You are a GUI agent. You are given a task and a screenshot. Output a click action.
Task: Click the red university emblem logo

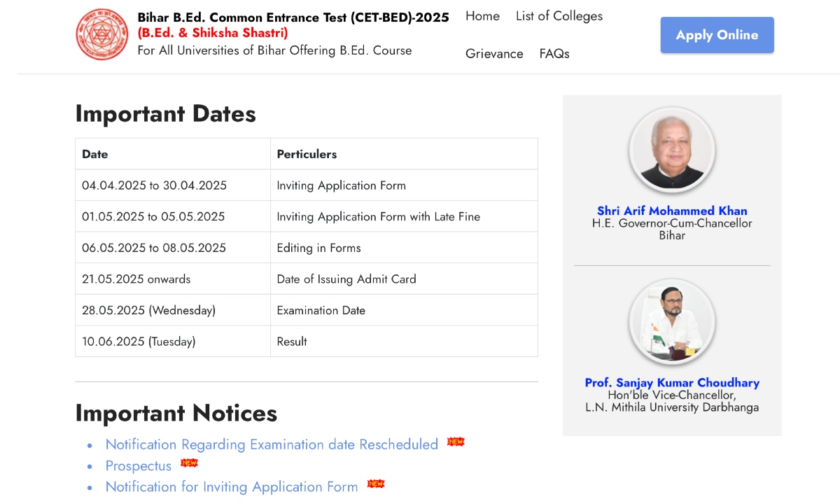102,34
